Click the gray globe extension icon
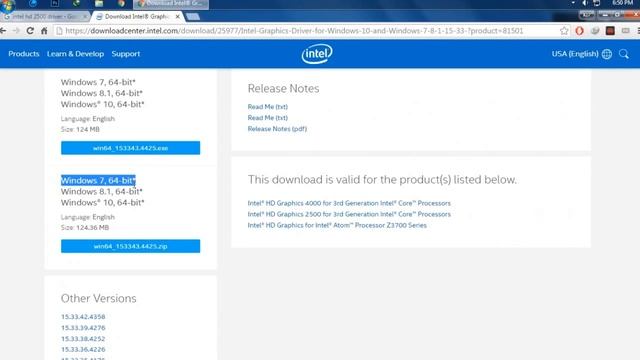The height and width of the screenshot is (360, 640). pos(595,31)
